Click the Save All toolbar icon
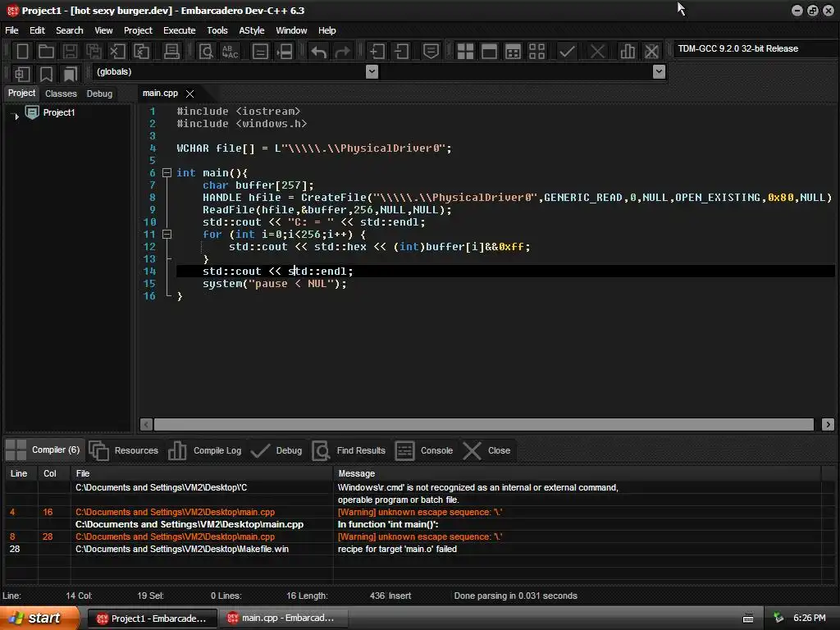The image size is (840, 630). 94,52
